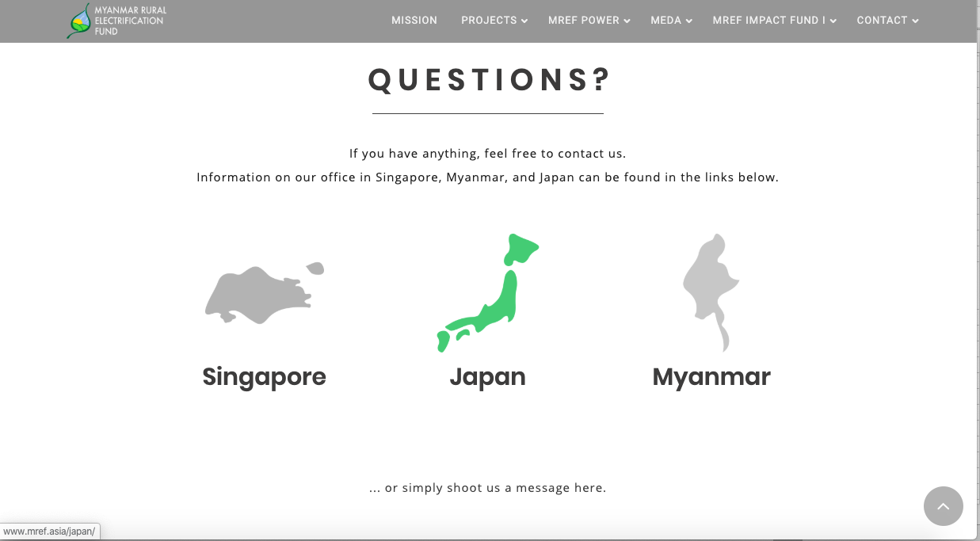The width and height of the screenshot is (980, 541).
Task: Expand the MREF Power dropdown chevron
Action: point(627,21)
